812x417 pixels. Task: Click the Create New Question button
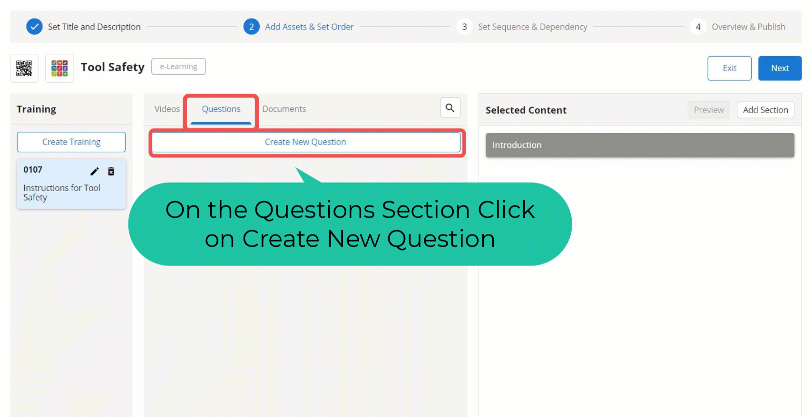pyautogui.click(x=306, y=142)
